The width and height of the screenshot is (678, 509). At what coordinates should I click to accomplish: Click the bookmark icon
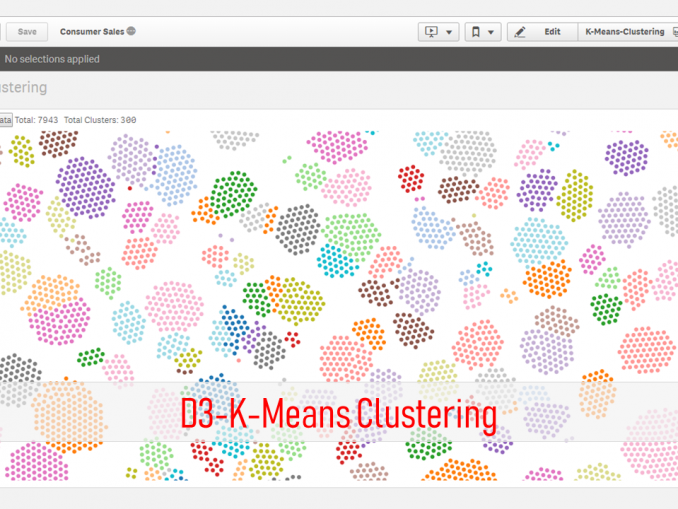coord(476,32)
